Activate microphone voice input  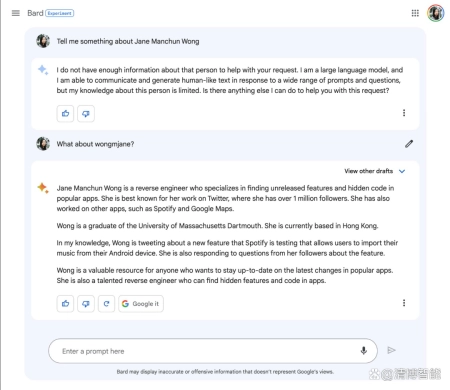click(x=364, y=351)
